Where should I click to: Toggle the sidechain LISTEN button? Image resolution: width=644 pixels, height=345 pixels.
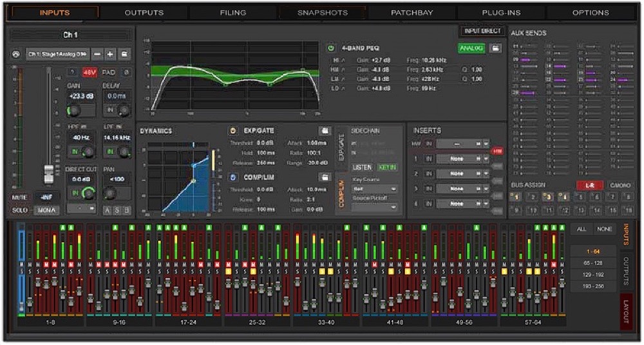tap(363, 168)
